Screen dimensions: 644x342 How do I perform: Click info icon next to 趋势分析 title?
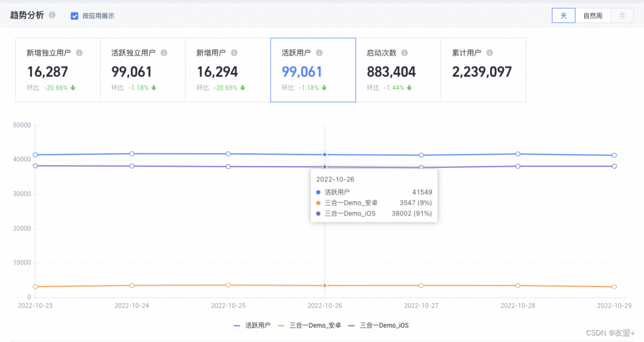(52, 15)
